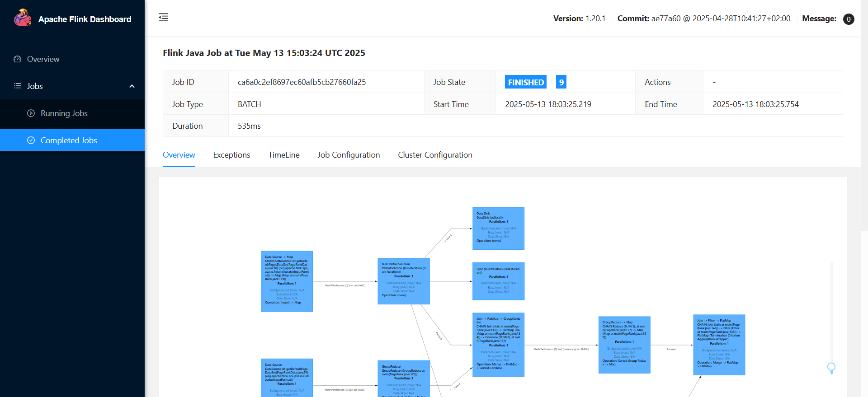Switch to the TimeLine tab
Image resolution: width=868 pixels, height=397 pixels.
click(x=284, y=155)
